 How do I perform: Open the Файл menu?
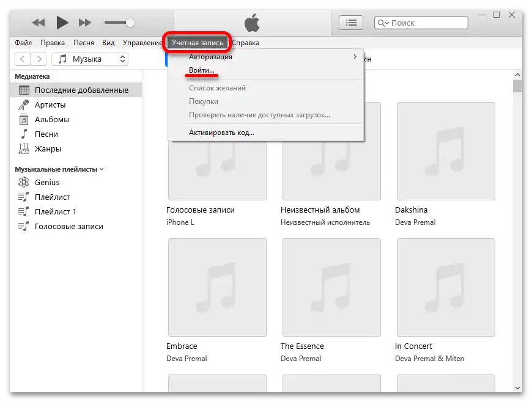(x=23, y=43)
